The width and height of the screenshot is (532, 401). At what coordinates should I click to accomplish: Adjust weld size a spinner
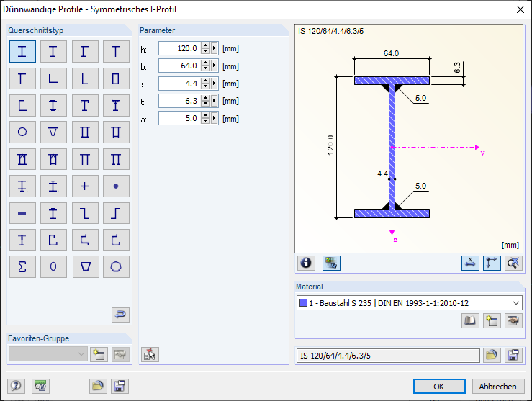205,118
